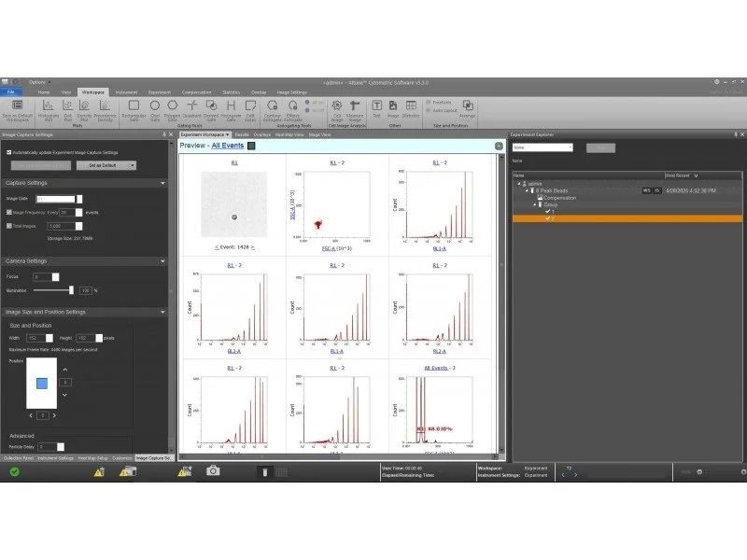This screenshot has height=560, width=747.
Task: Click the camera icon in status bar
Action: point(213,471)
